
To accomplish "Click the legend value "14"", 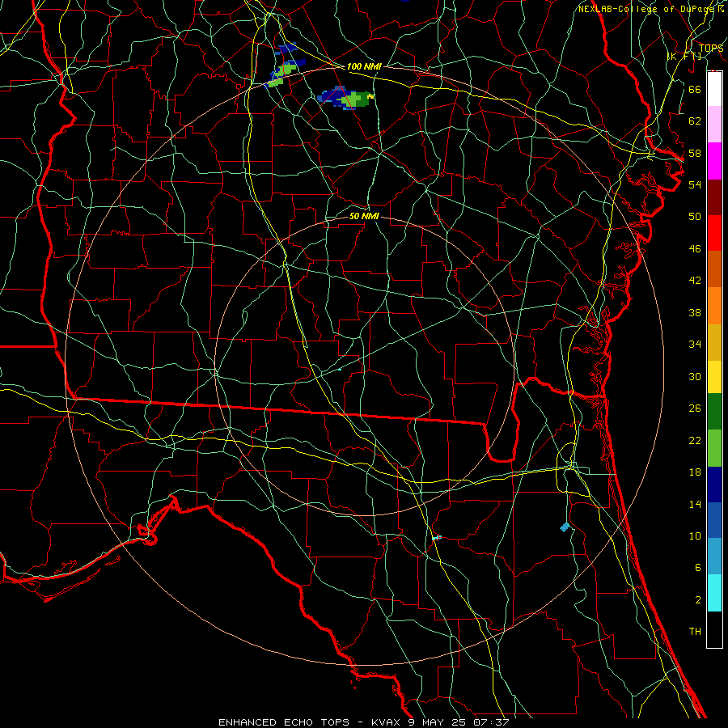I will (x=695, y=504).
